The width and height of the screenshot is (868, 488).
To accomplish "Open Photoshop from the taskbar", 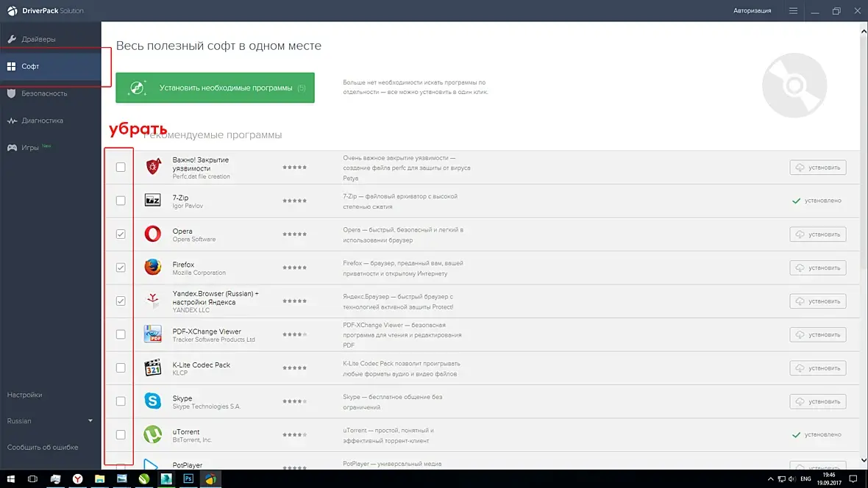I will click(x=188, y=478).
